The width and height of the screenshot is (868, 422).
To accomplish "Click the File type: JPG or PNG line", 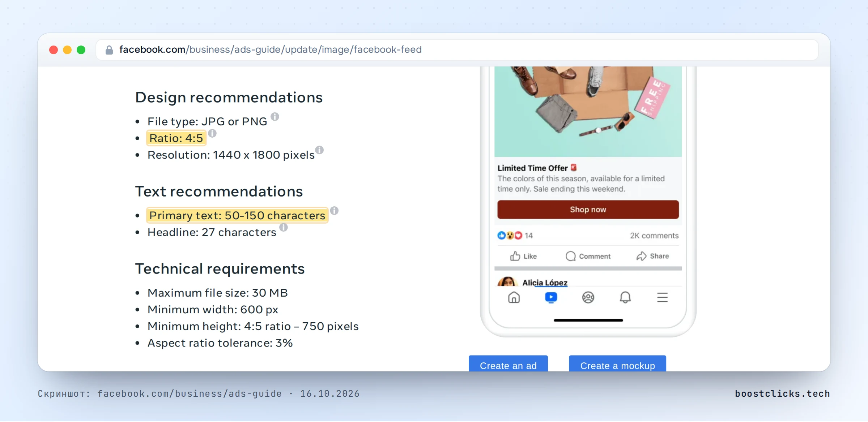I will [x=207, y=122].
